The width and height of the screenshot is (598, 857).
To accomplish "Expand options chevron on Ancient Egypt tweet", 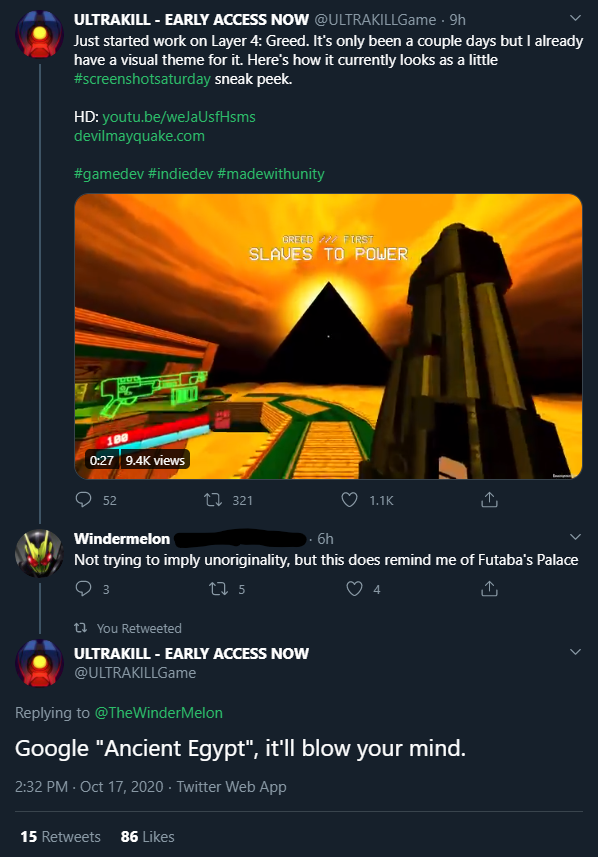I will click(575, 651).
